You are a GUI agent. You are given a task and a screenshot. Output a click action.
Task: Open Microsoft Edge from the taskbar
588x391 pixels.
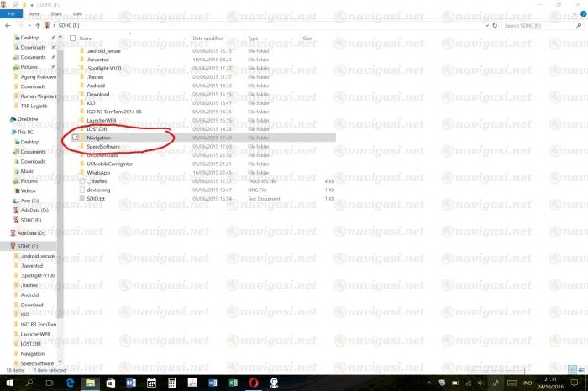[71, 383]
